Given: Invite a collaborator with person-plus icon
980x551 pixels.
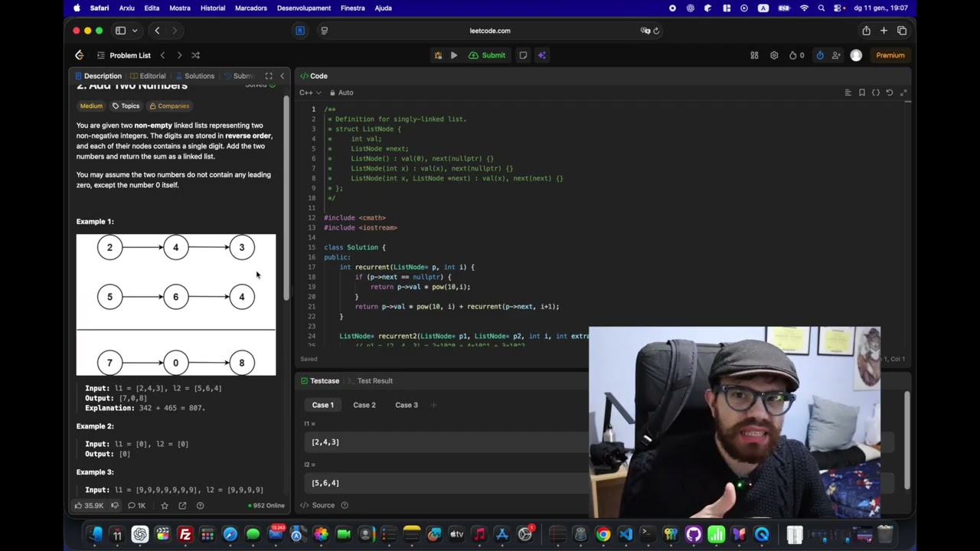Looking at the screenshot, I should pos(836,55).
